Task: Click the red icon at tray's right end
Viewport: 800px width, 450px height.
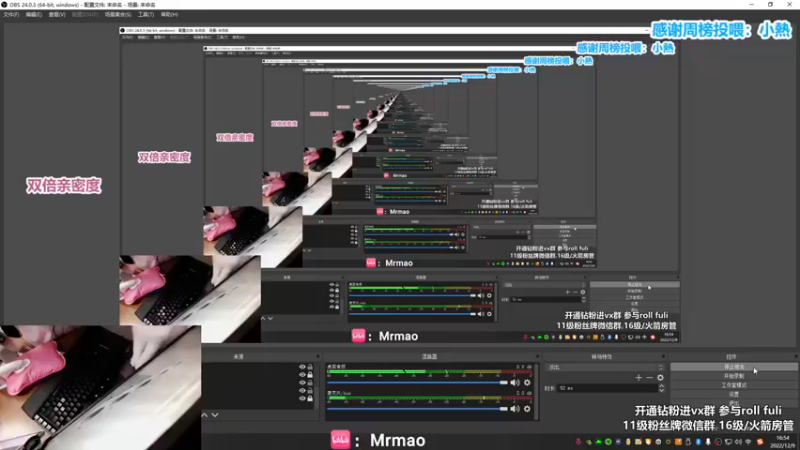Action: point(760,442)
